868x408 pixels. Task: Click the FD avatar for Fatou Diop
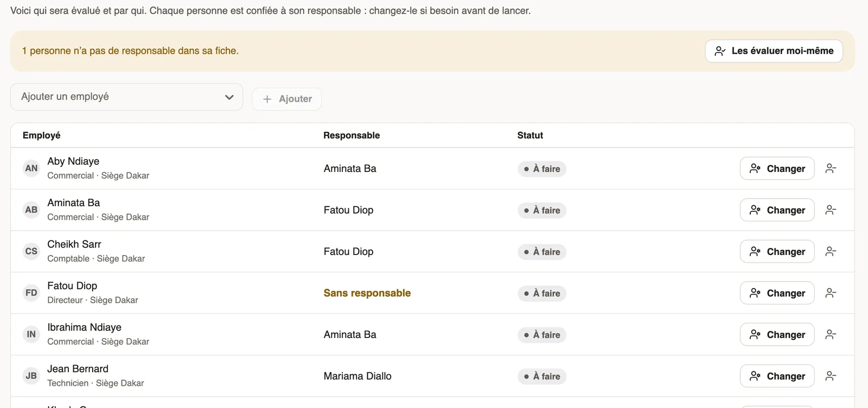click(31, 293)
